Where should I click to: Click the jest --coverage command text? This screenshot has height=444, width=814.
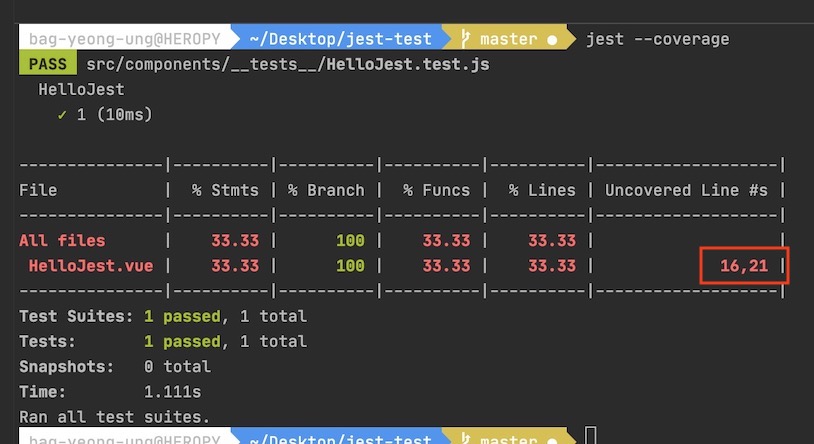657,39
